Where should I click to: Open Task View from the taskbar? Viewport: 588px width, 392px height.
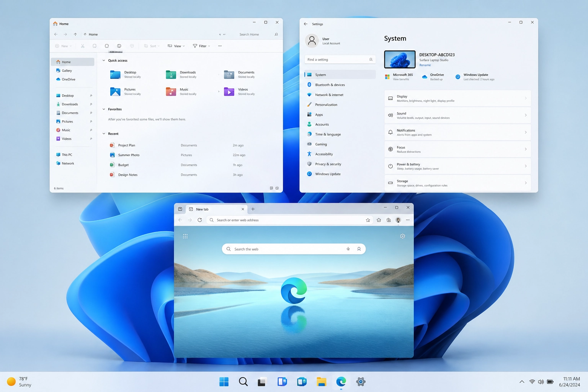coord(262,382)
